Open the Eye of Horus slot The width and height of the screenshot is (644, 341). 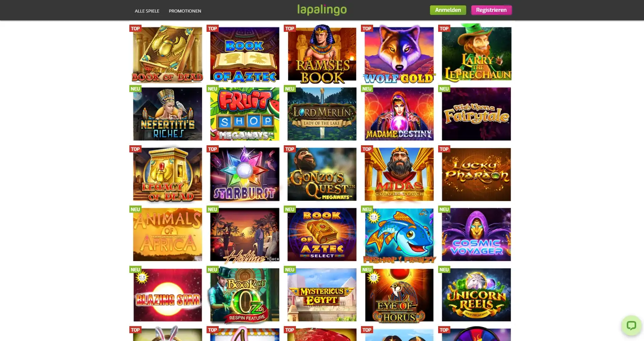pyautogui.click(x=399, y=295)
